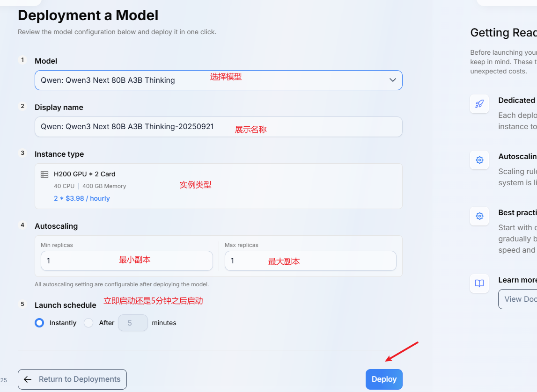This screenshot has height=392, width=537.
Task: Click the gear icon beside Best practices
Action: 479,216
